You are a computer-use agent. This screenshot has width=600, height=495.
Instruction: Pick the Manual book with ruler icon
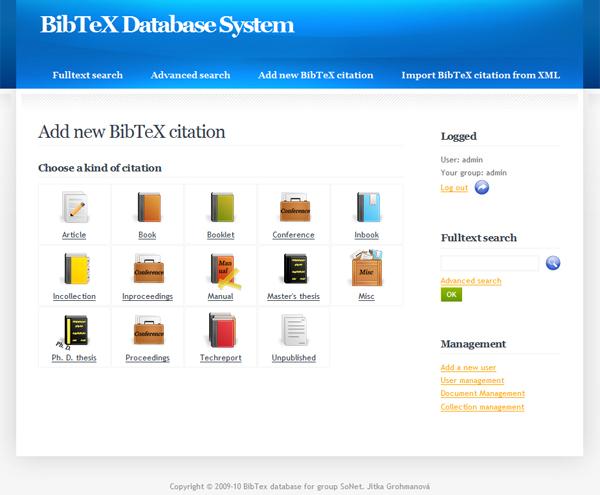coord(224,271)
